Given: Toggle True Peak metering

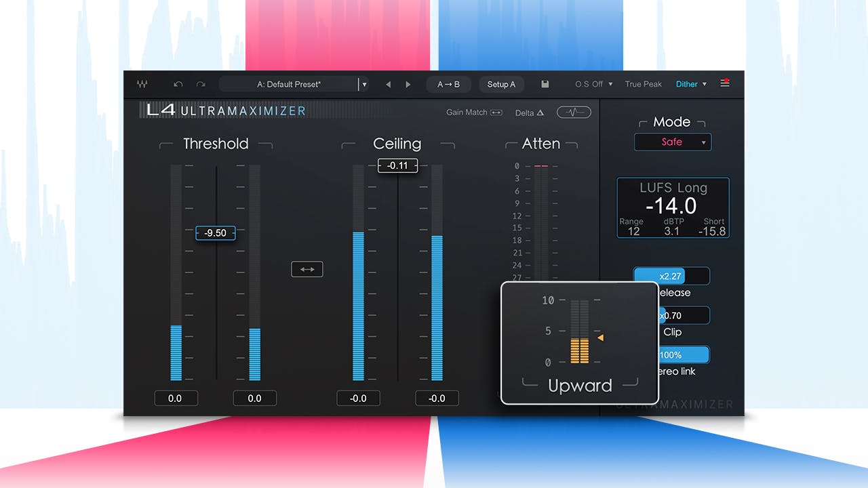Looking at the screenshot, I should (642, 83).
